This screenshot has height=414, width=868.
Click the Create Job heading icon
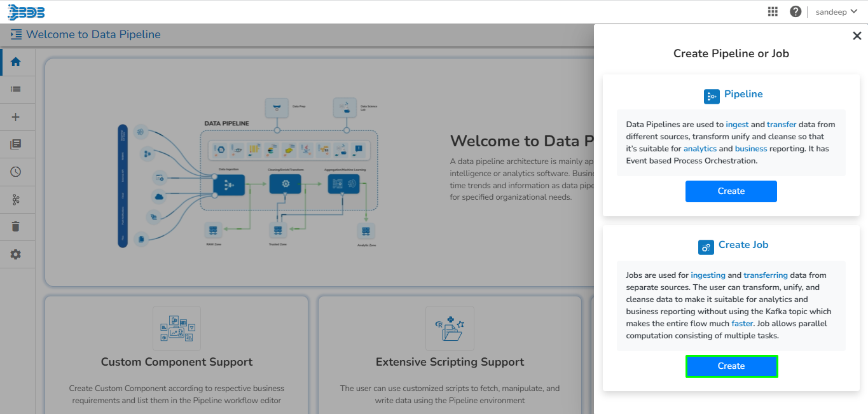point(706,247)
